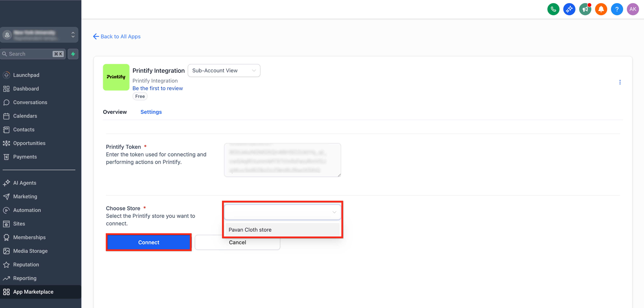
Task: Open the megaphone announcements icon
Action: pyautogui.click(x=585, y=9)
